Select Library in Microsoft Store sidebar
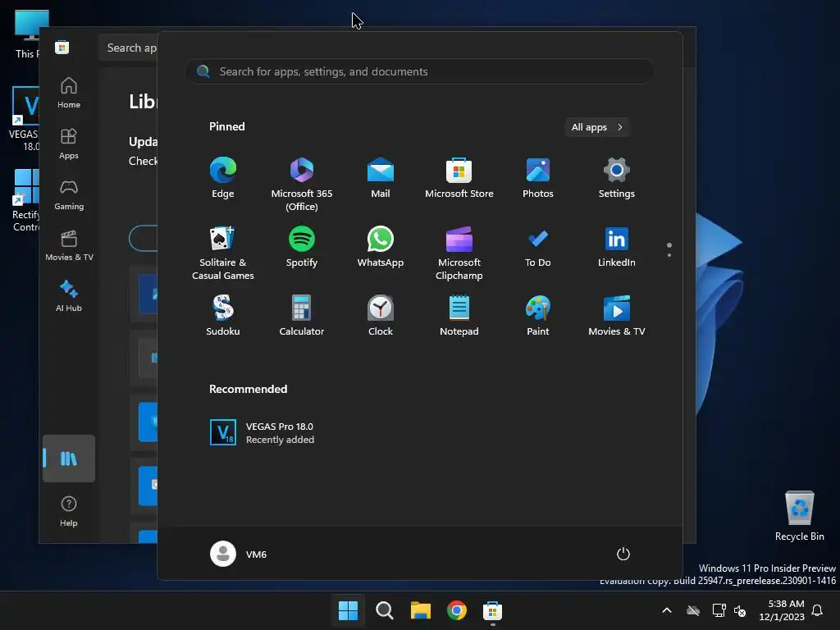The height and width of the screenshot is (630, 840). click(69, 459)
